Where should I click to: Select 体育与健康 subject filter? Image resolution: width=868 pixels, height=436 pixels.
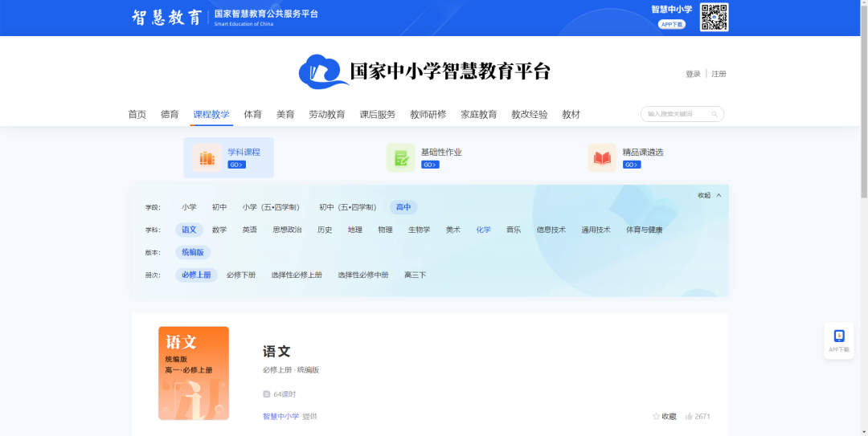(x=645, y=230)
